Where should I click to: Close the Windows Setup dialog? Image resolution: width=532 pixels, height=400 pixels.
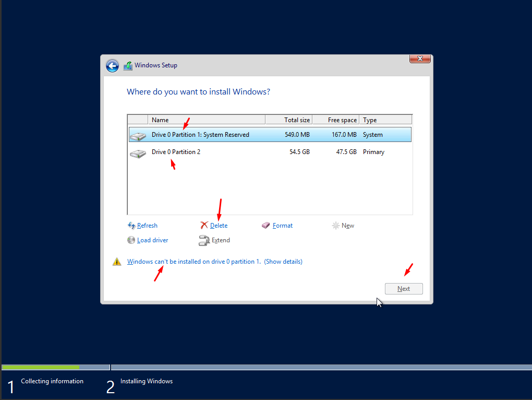(x=420, y=58)
